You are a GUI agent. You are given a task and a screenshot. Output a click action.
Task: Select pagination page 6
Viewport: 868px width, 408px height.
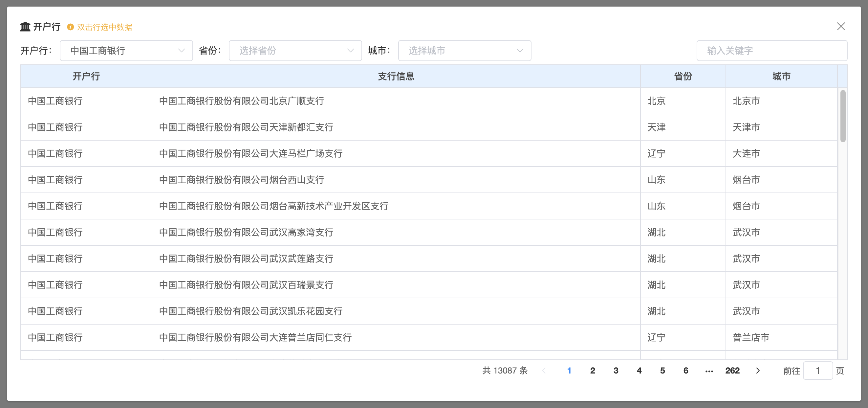(x=685, y=371)
